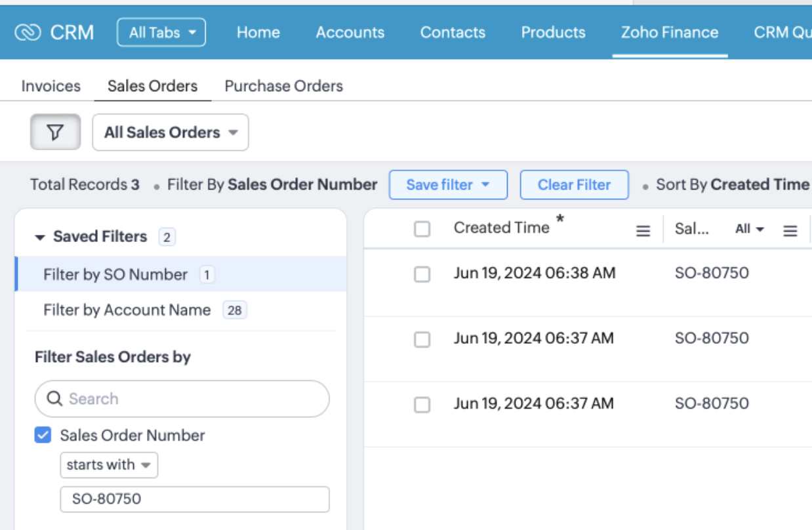Switch to the Invoices tab
The image size is (812, 530).
pos(51,86)
